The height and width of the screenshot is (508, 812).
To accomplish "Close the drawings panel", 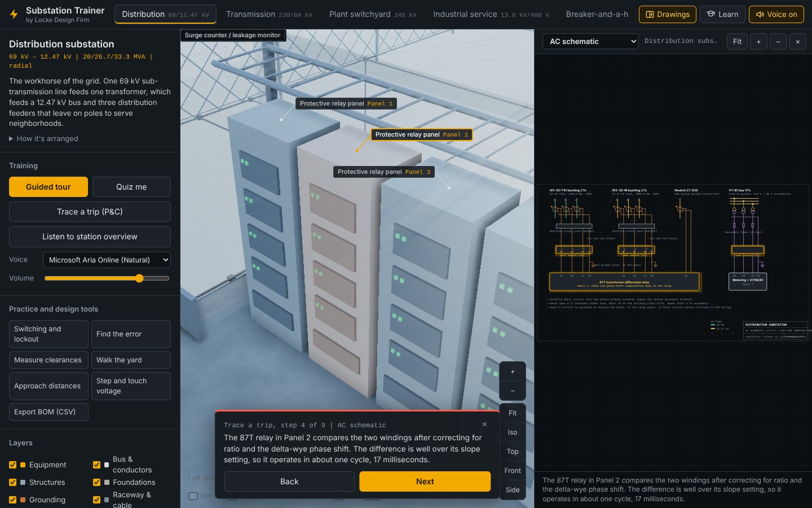I will point(797,42).
